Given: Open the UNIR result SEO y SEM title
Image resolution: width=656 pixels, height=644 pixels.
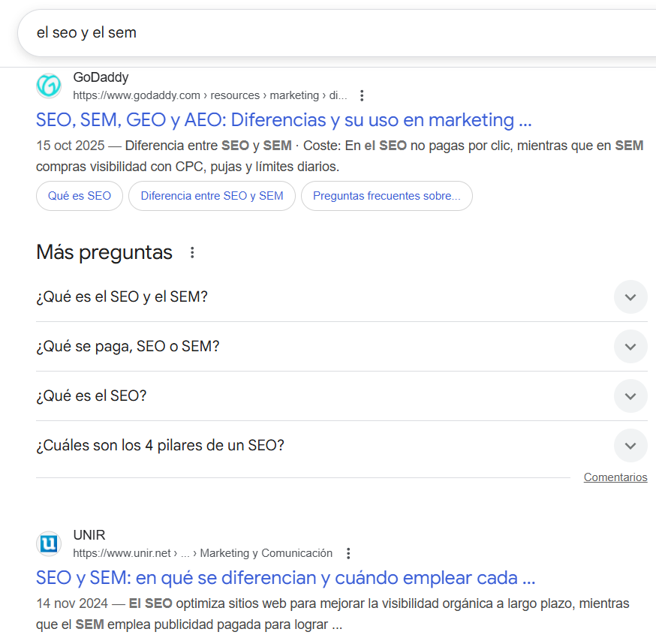Looking at the screenshot, I should pyautogui.click(x=285, y=578).
